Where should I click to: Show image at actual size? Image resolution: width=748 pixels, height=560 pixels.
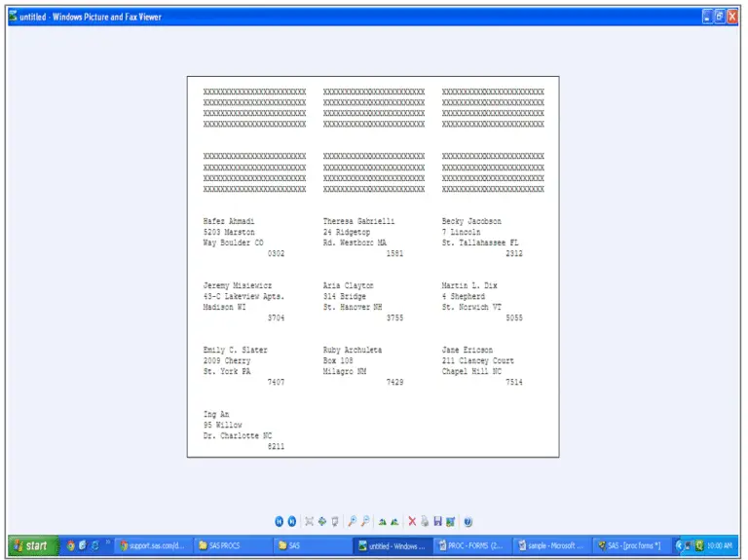(321, 522)
